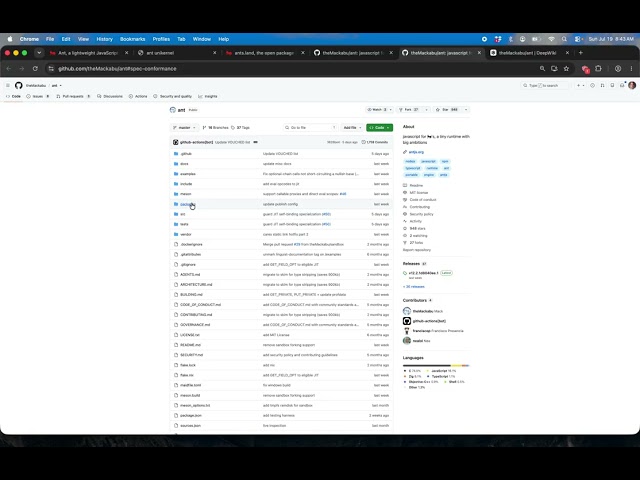Bookmark this page with the star icon

tap(566, 69)
